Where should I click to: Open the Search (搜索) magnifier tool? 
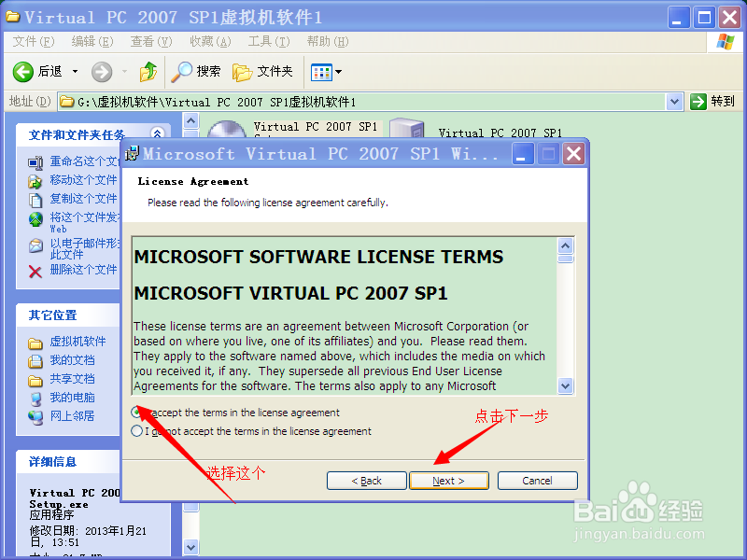click(x=181, y=72)
